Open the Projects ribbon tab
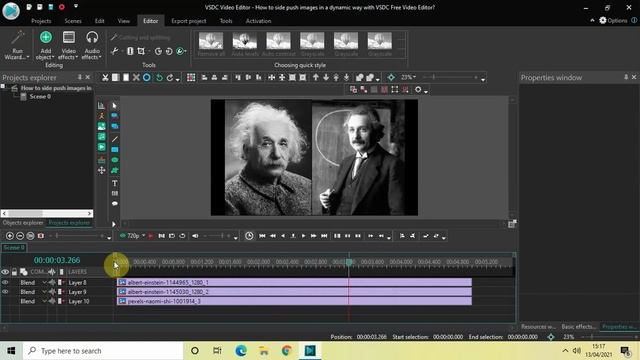Viewport: 640px width, 360px height. pyautogui.click(x=41, y=21)
